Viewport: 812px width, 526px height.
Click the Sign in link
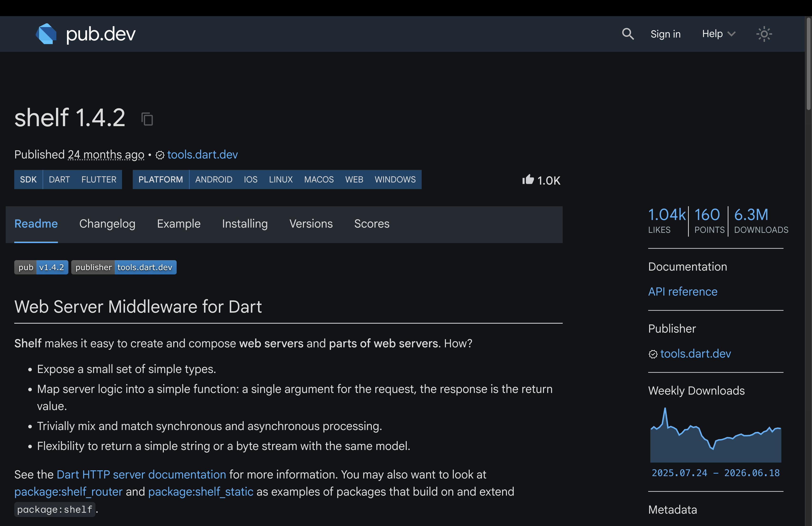click(665, 34)
